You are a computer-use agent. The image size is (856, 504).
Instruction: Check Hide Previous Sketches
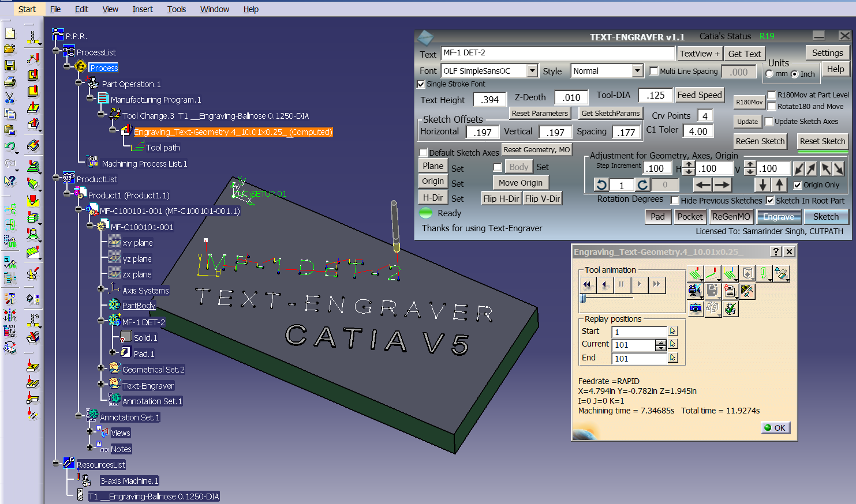(675, 201)
